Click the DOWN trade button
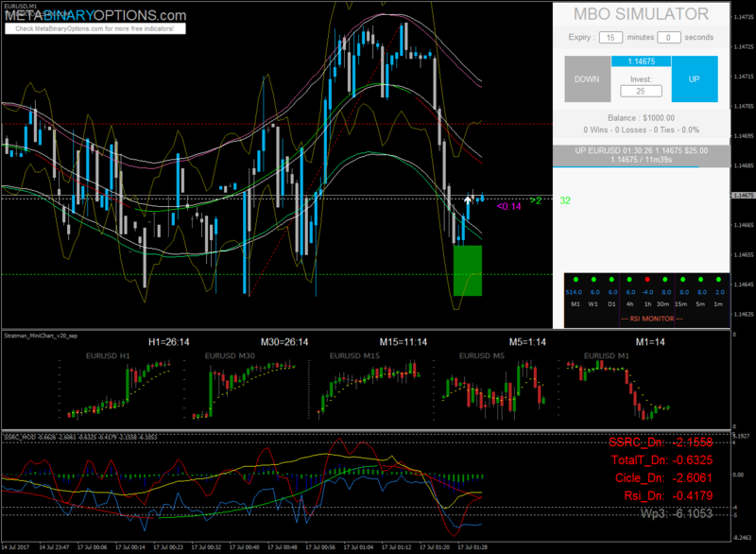This screenshot has width=756, height=554. 587,79
